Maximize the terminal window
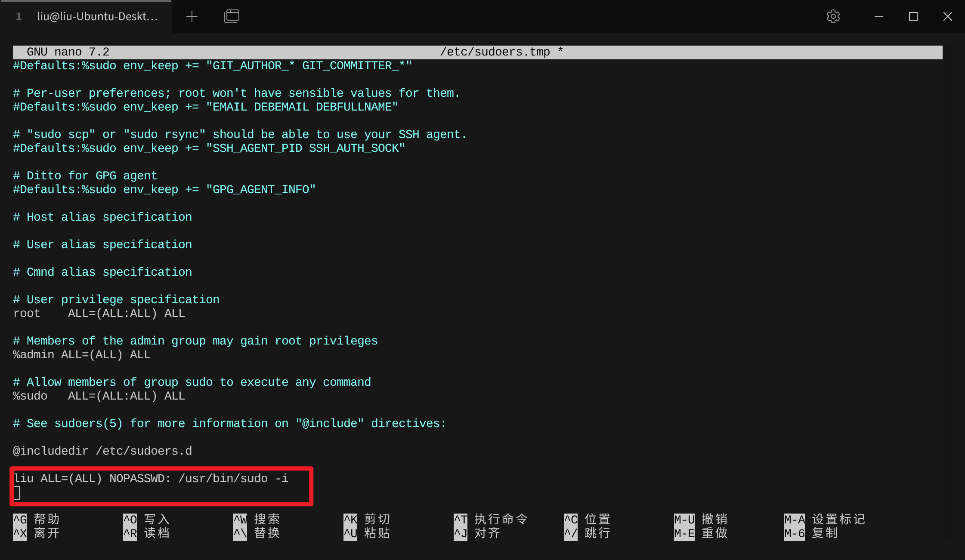Screen dimensions: 965x560 [913, 16]
